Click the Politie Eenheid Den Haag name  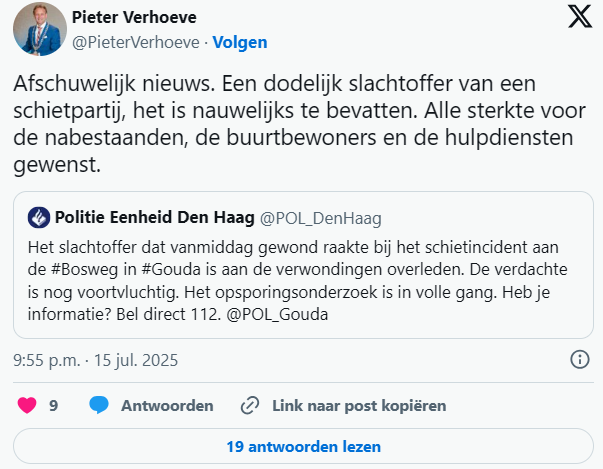154,217
